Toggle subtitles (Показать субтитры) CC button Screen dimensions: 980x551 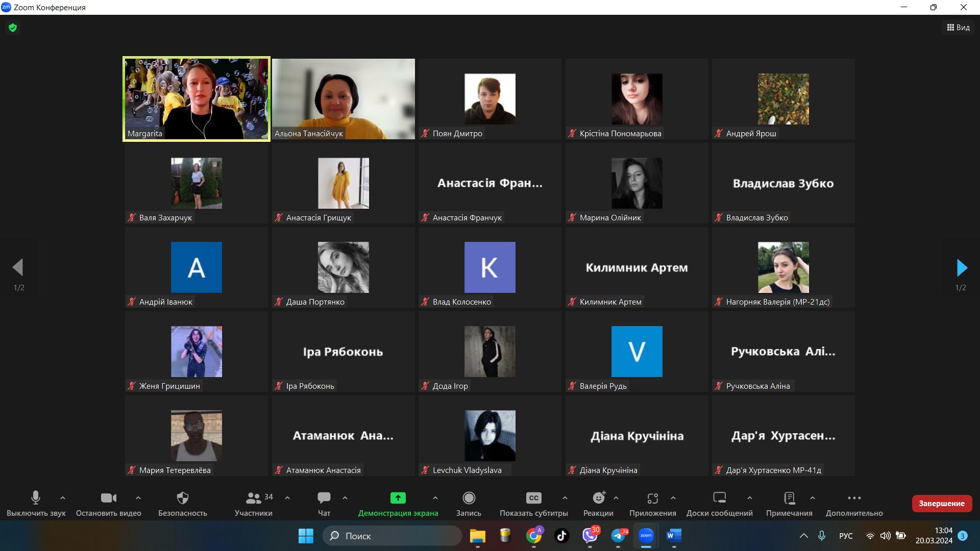click(x=533, y=498)
